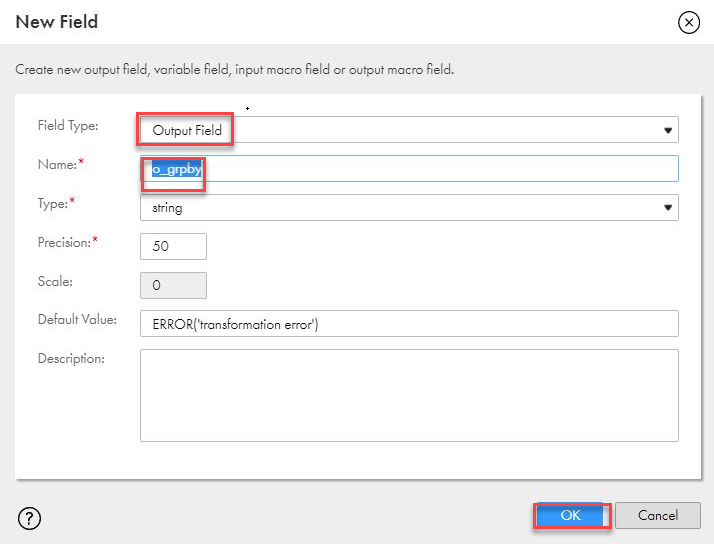Open the Type dropdown set to string
The image size is (714, 544).
[x=400, y=208]
